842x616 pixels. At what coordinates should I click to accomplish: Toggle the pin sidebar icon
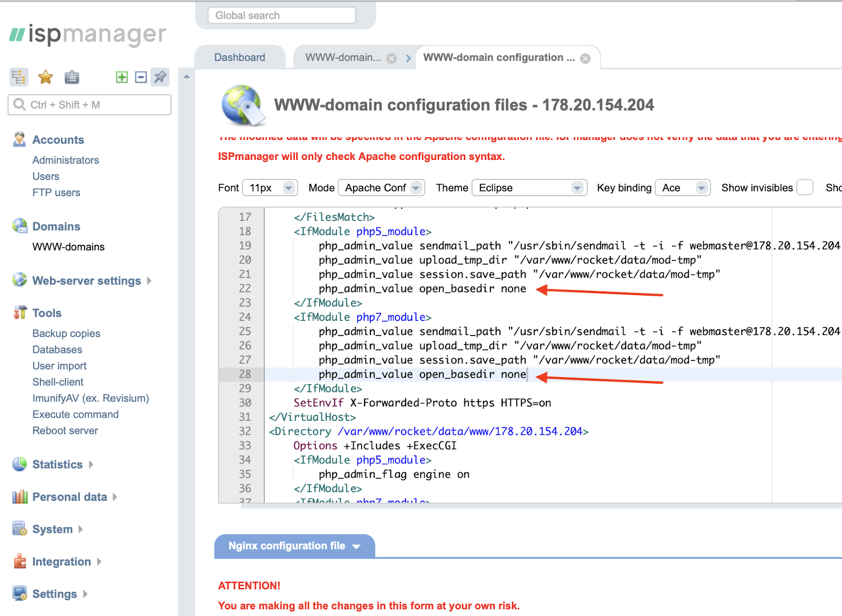coord(160,77)
